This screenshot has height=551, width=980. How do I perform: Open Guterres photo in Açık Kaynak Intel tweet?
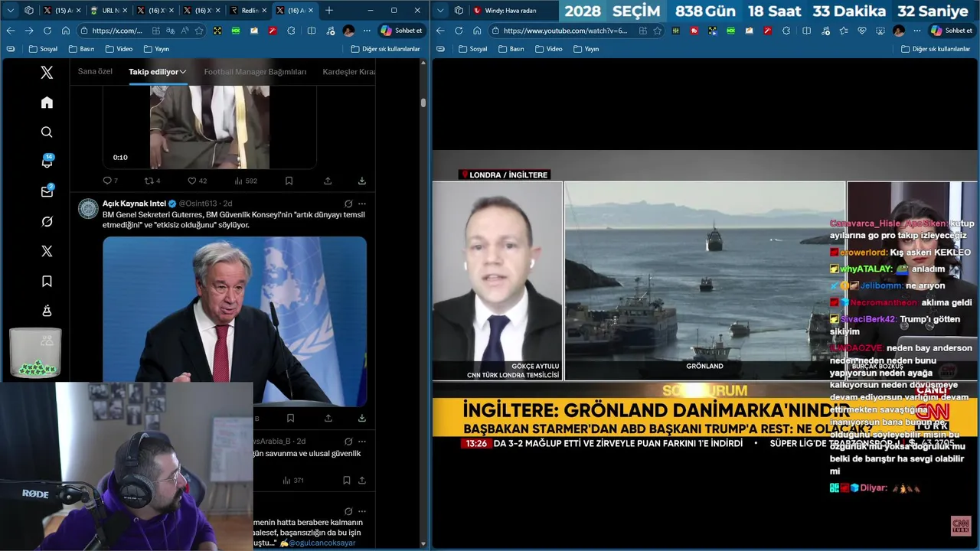(x=234, y=321)
